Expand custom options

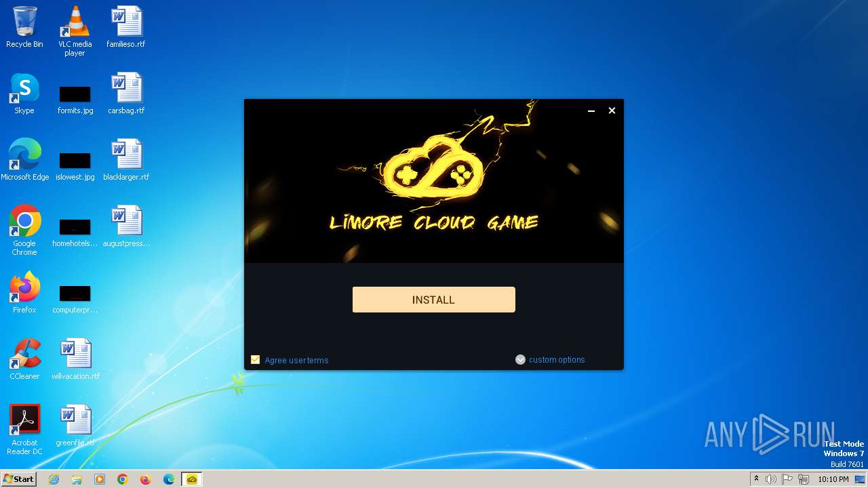coord(550,360)
